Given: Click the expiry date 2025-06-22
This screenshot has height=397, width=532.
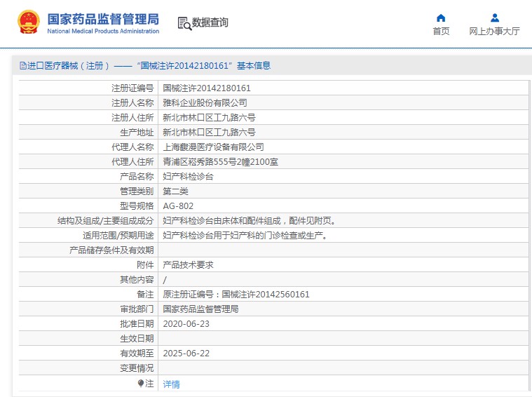Looking at the screenshot, I should tap(186, 354).
